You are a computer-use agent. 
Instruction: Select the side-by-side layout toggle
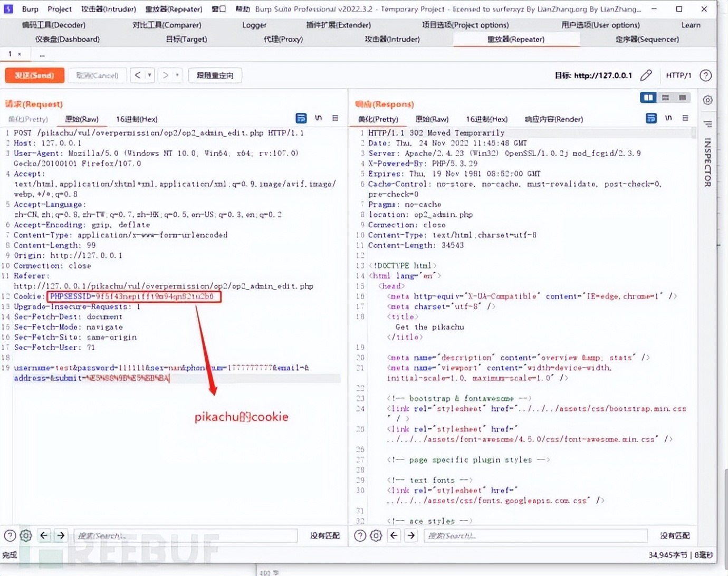tap(648, 98)
